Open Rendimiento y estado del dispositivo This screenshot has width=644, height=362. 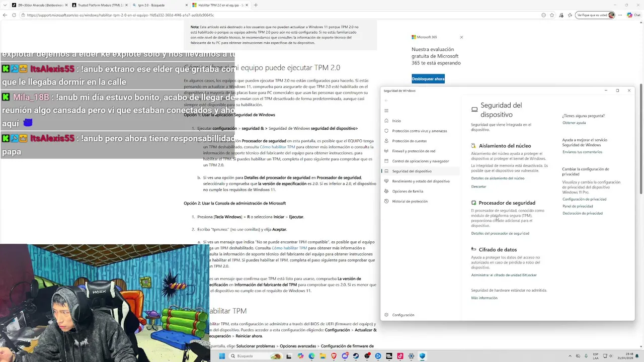[421, 181]
